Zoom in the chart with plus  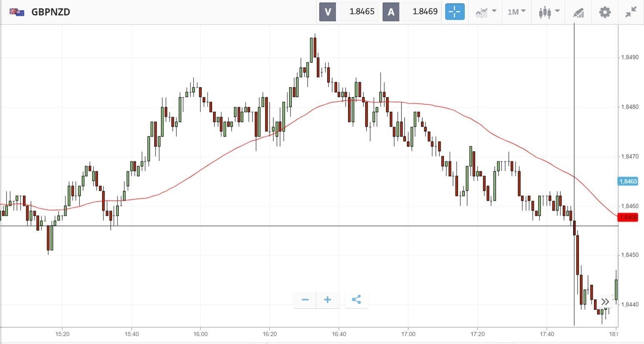[x=328, y=300]
